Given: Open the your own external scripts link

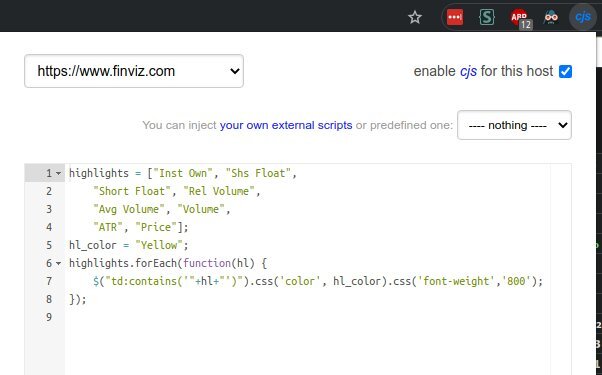Looking at the screenshot, I should (x=286, y=125).
